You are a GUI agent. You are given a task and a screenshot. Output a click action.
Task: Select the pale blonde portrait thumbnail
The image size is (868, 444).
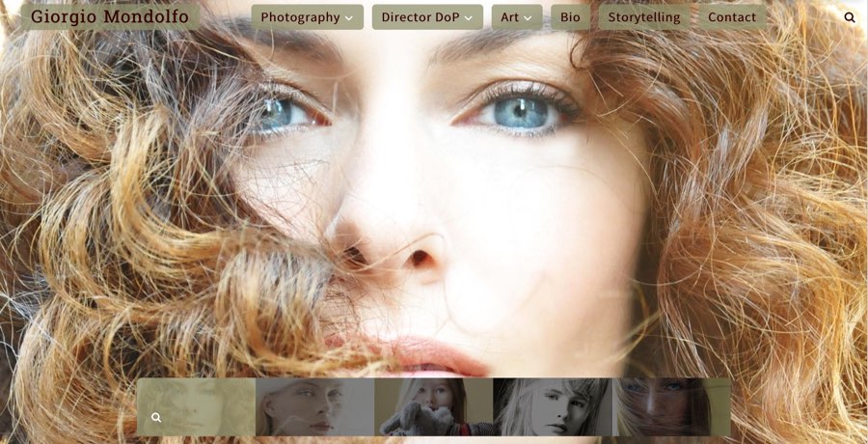315,407
